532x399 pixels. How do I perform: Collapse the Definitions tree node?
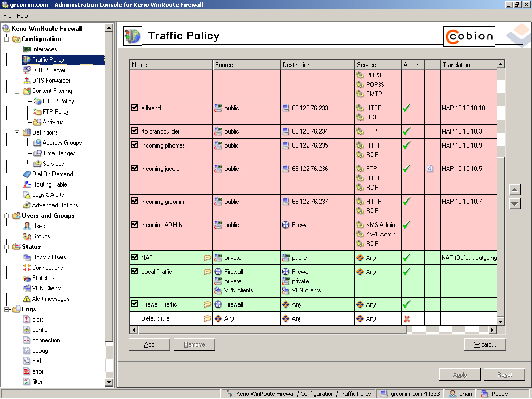(17, 132)
